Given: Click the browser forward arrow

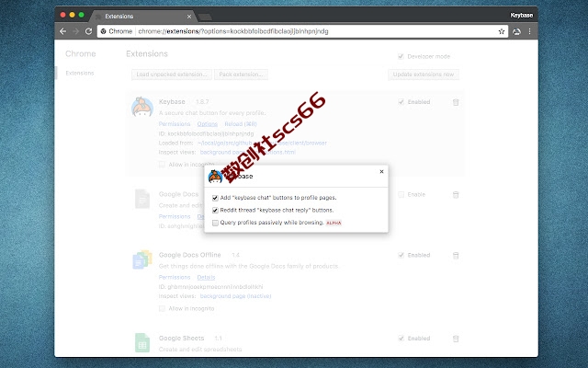Looking at the screenshot, I should [x=75, y=31].
